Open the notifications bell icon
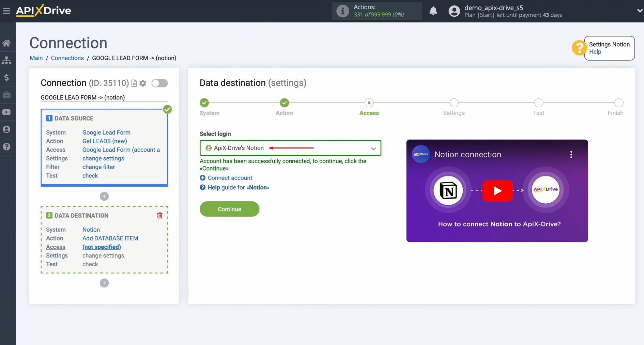Screen dimensions: 644x345 (x=433, y=11)
